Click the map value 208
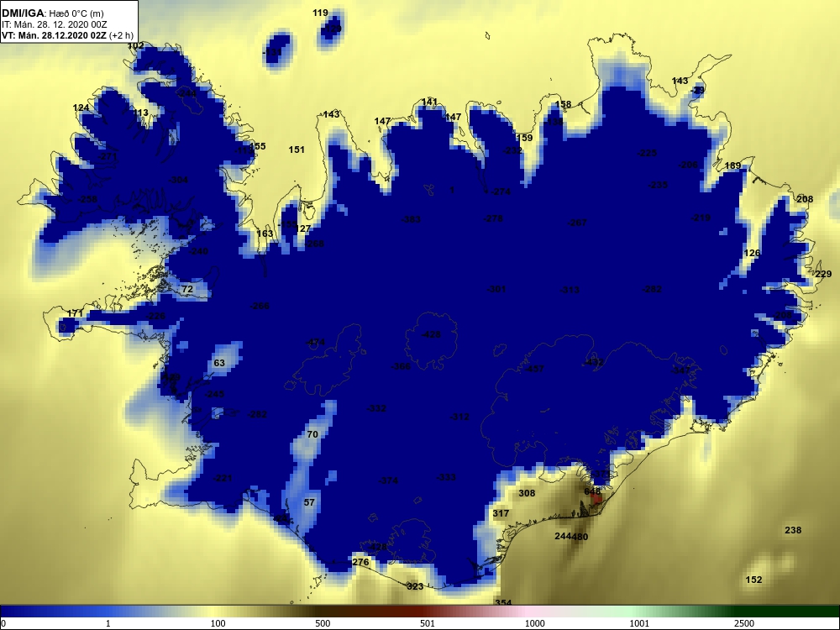 point(805,199)
